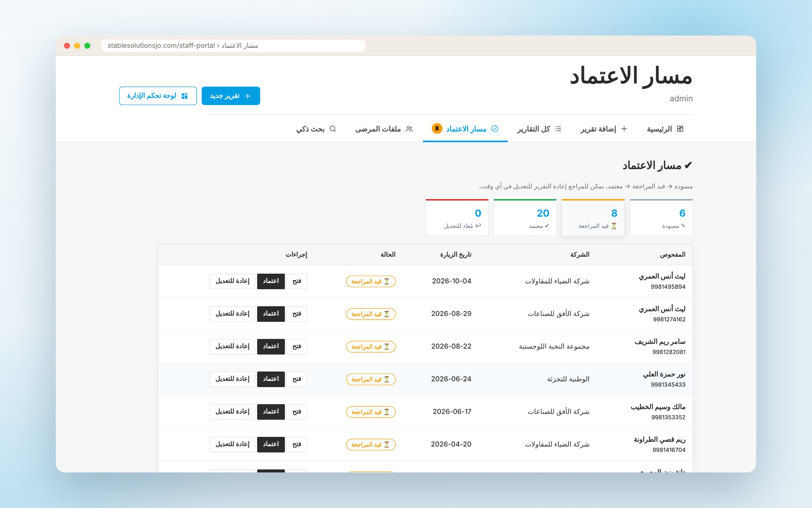This screenshot has height=508, width=812.
Task: Filter by the مسودة card showing 6
Action: tap(661, 218)
